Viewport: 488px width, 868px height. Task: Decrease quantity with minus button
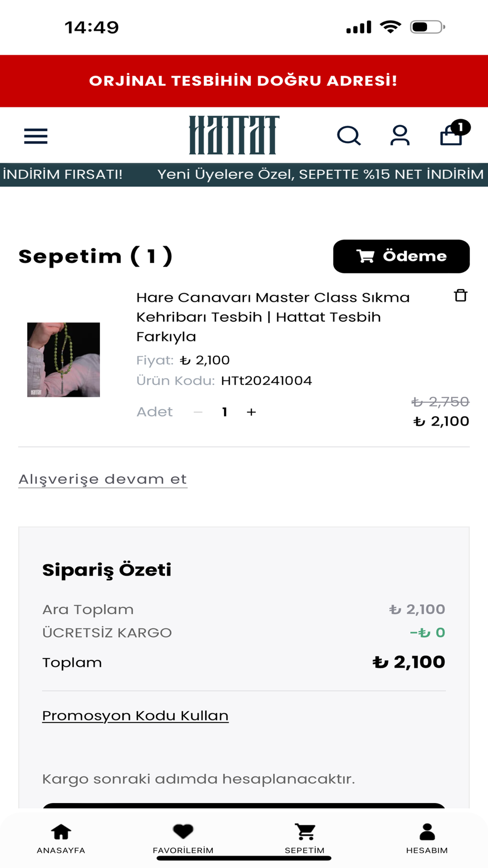(198, 412)
